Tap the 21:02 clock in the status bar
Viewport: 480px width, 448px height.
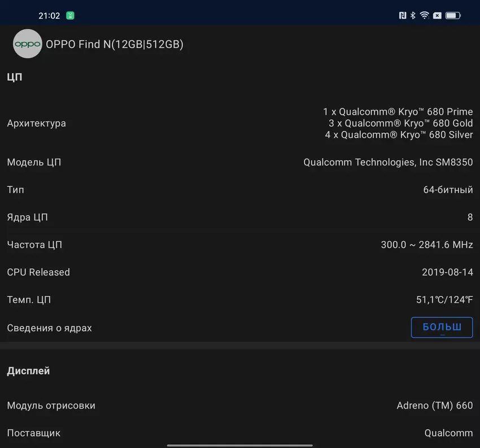[49, 16]
